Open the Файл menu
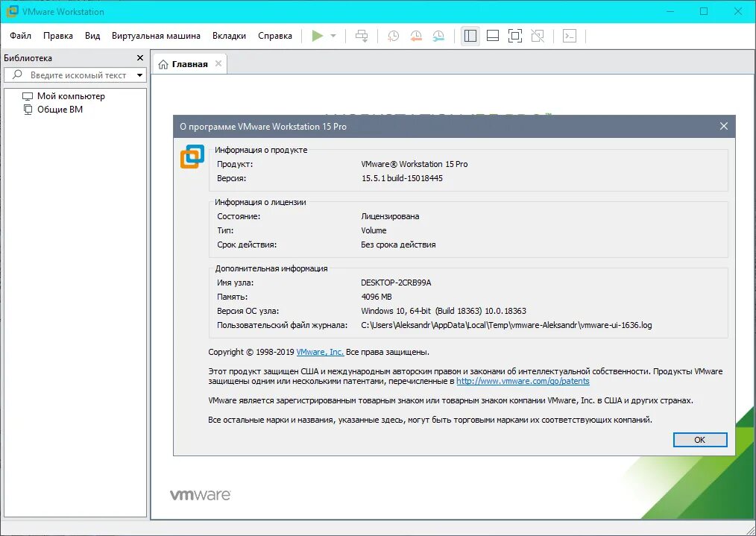This screenshot has width=756, height=536. click(x=20, y=36)
